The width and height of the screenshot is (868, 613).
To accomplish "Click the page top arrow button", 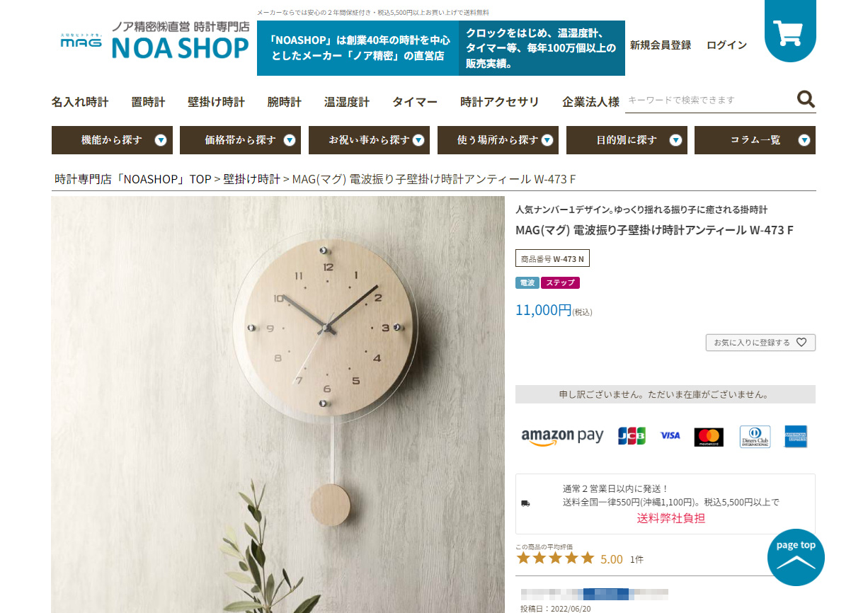I will coord(796,557).
